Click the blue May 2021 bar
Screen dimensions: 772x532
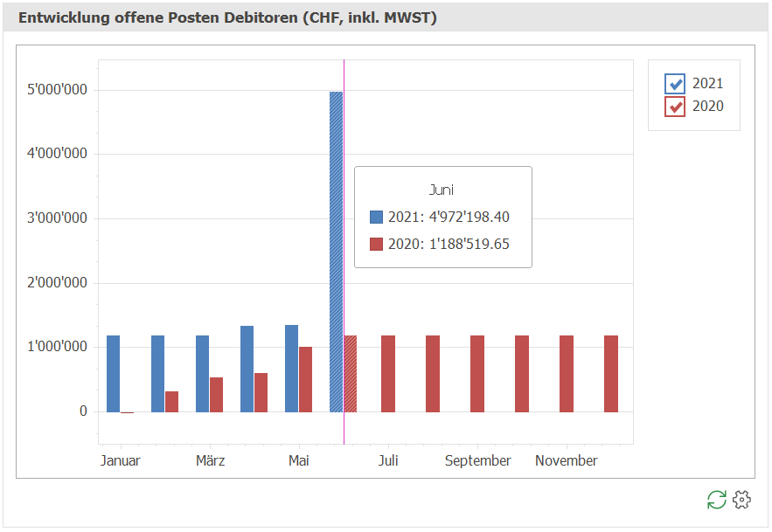point(291,369)
